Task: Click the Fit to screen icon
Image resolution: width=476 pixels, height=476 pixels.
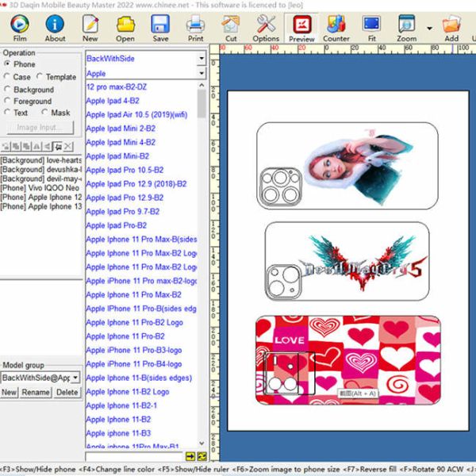Action: tap(371, 27)
